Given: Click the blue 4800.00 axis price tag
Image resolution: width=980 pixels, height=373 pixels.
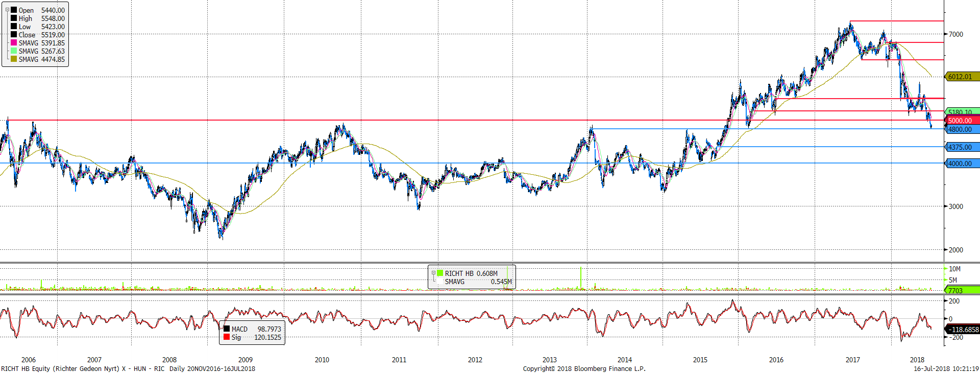Looking at the screenshot, I should [963, 129].
